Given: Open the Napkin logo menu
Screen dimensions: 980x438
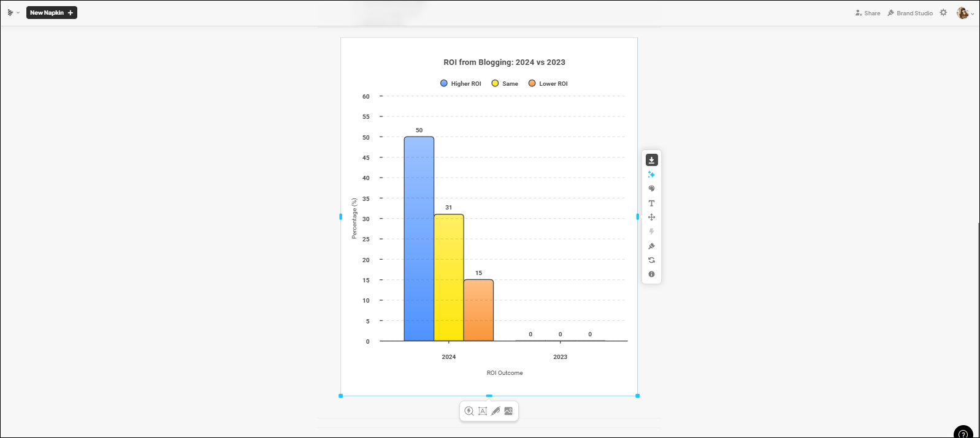Looking at the screenshot, I should point(13,13).
